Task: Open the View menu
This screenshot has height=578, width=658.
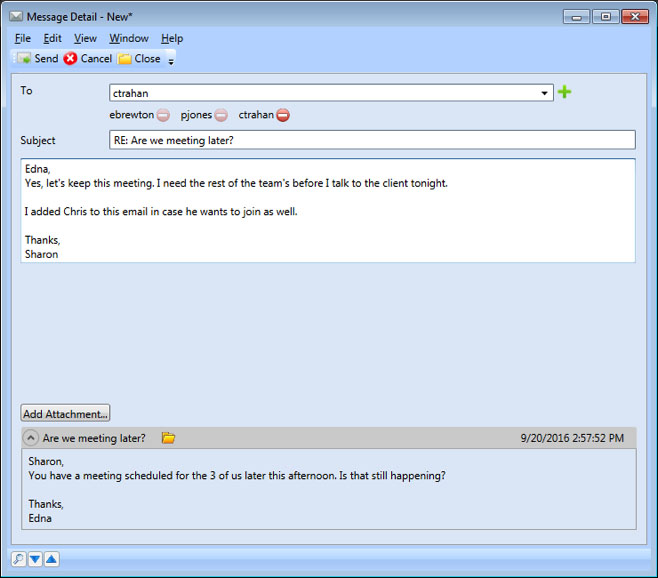Action: [x=85, y=38]
